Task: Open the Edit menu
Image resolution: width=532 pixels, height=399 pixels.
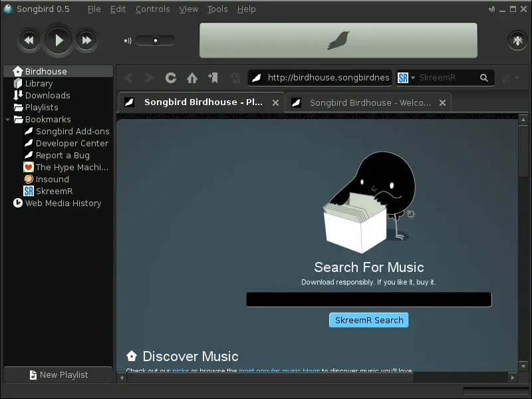Action: pyautogui.click(x=118, y=9)
